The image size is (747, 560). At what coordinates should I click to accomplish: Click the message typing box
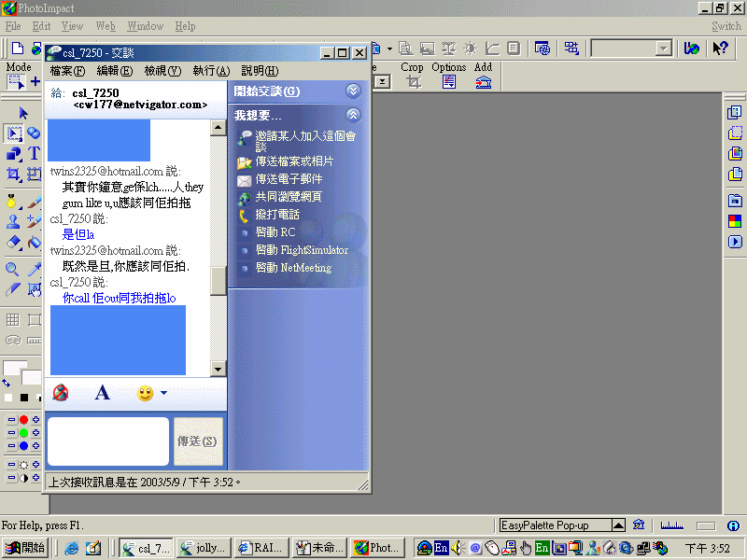pyautogui.click(x=108, y=441)
